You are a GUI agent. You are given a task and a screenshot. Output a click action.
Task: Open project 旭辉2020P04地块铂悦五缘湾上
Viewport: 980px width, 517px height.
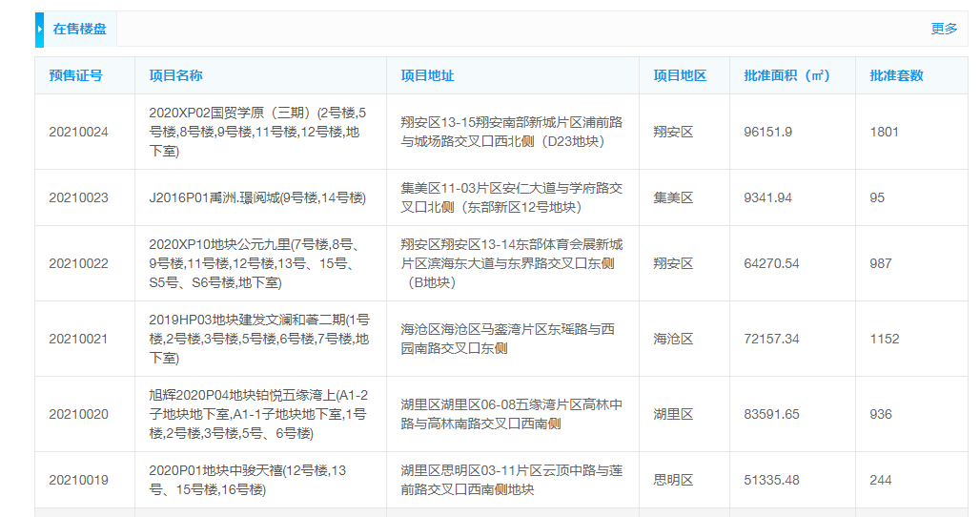tap(258, 414)
